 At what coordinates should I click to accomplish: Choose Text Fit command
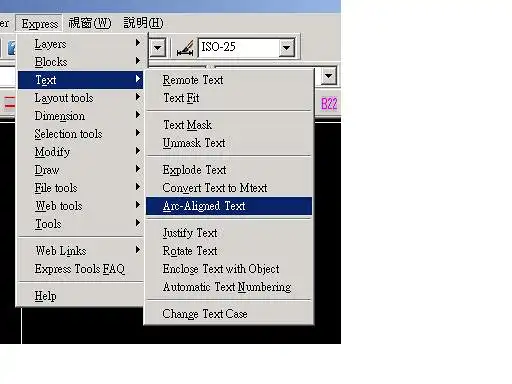point(229,98)
